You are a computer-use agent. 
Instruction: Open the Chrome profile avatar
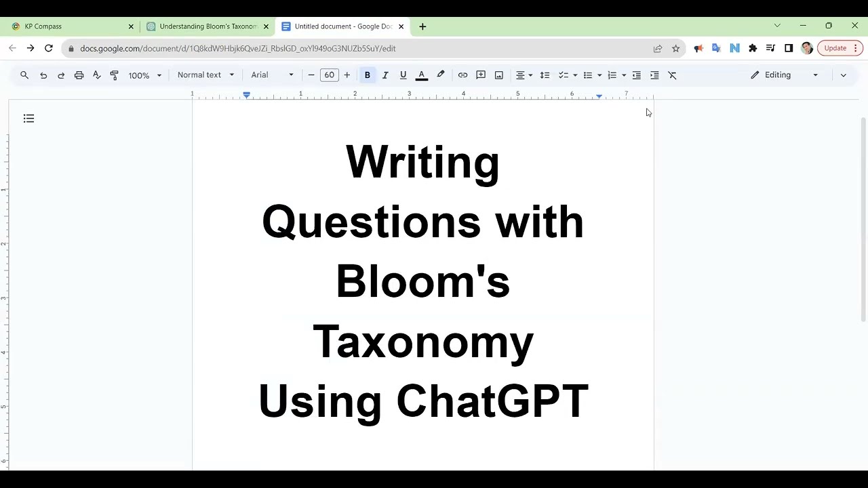(x=806, y=48)
